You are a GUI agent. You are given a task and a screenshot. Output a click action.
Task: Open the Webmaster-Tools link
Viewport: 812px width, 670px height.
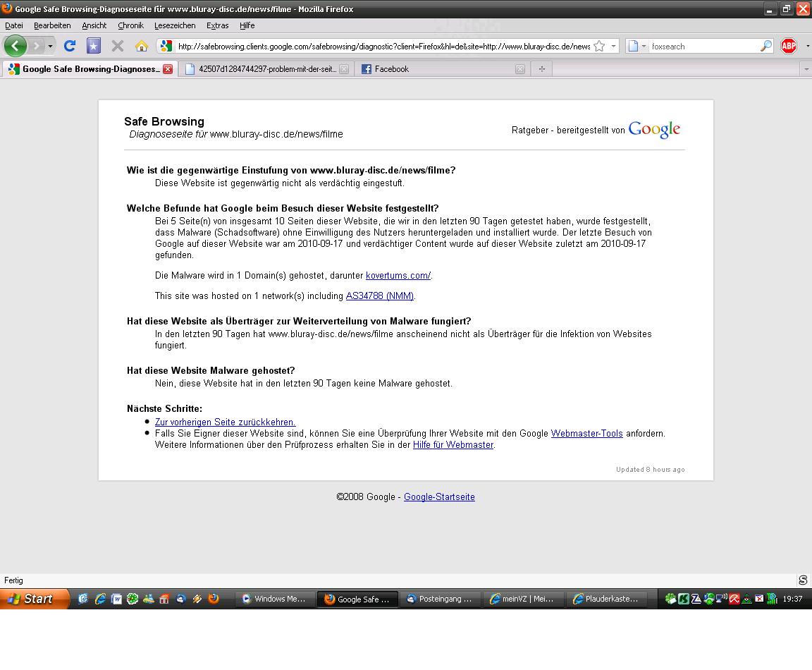tap(586, 434)
